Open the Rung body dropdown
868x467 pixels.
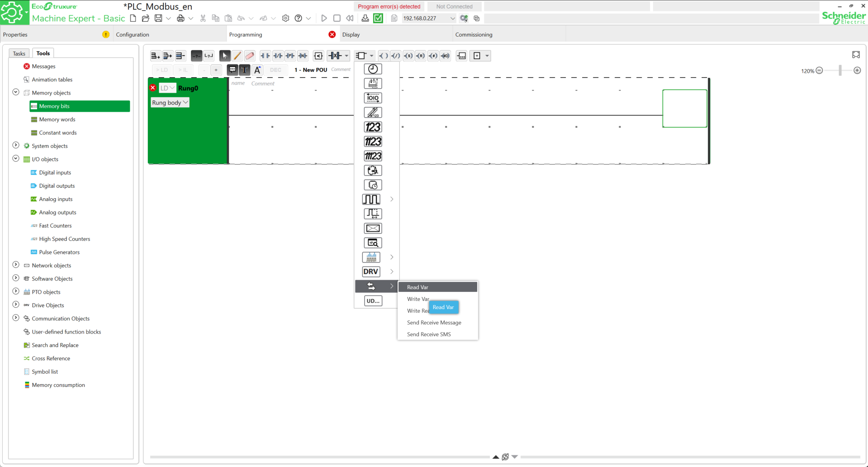[170, 103]
